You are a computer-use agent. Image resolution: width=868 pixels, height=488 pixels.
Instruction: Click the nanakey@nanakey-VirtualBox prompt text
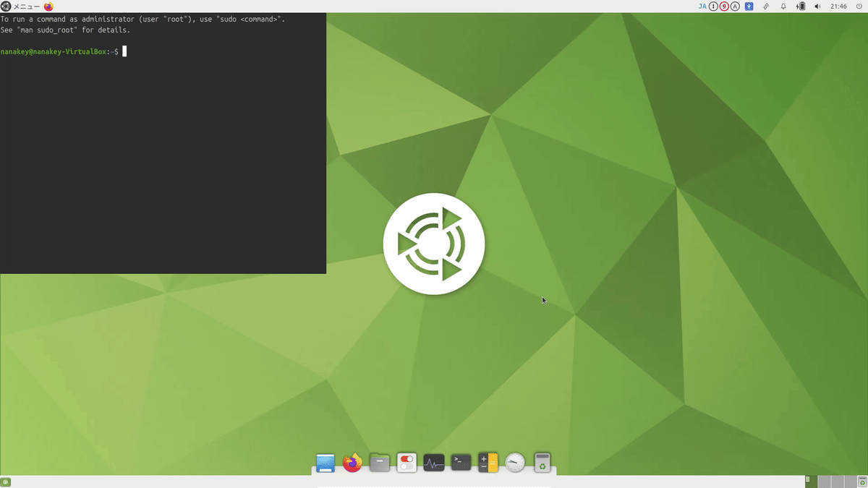point(54,52)
